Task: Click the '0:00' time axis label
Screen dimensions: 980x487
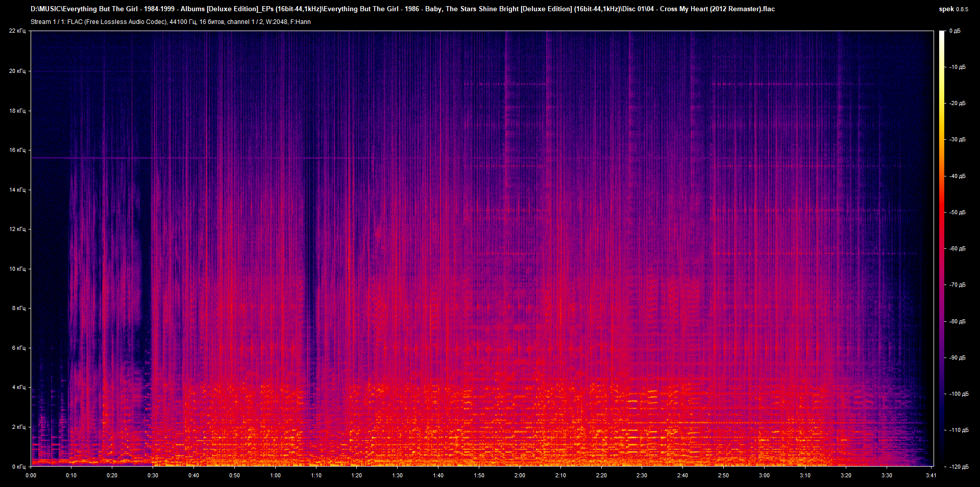Action: 31,475
